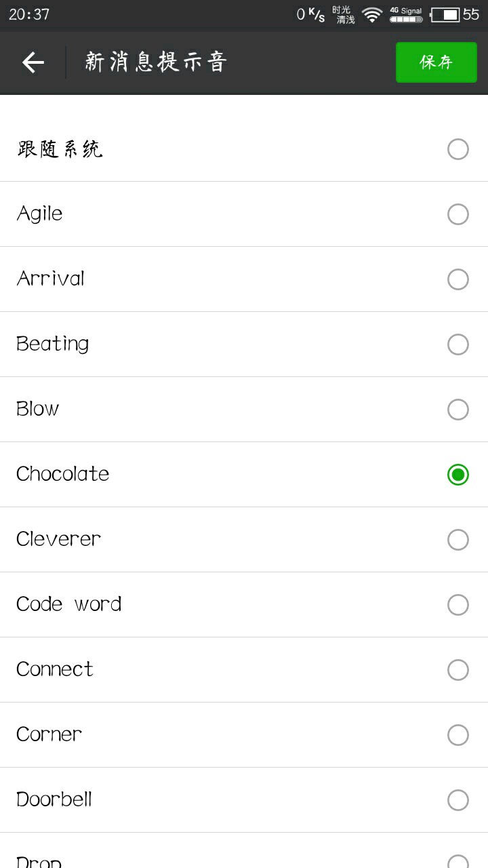
Task: Select the Code word radio button
Action: [458, 605]
